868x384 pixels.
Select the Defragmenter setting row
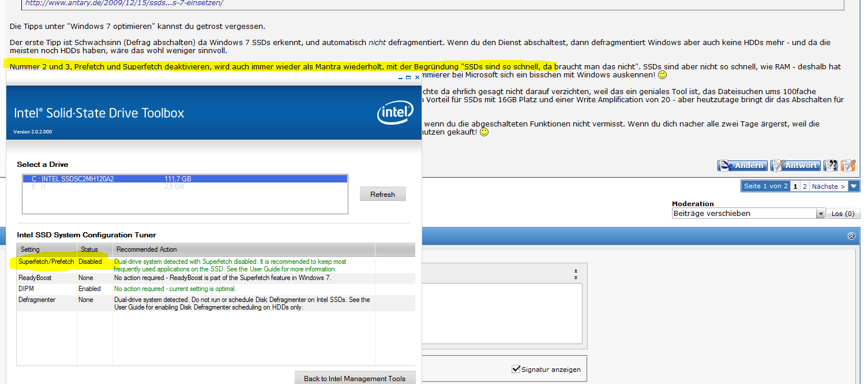(216, 303)
